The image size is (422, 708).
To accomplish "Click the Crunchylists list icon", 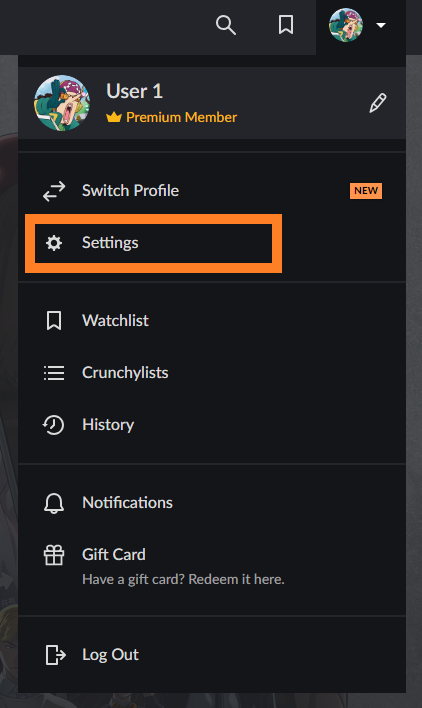I will coord(54,373).
